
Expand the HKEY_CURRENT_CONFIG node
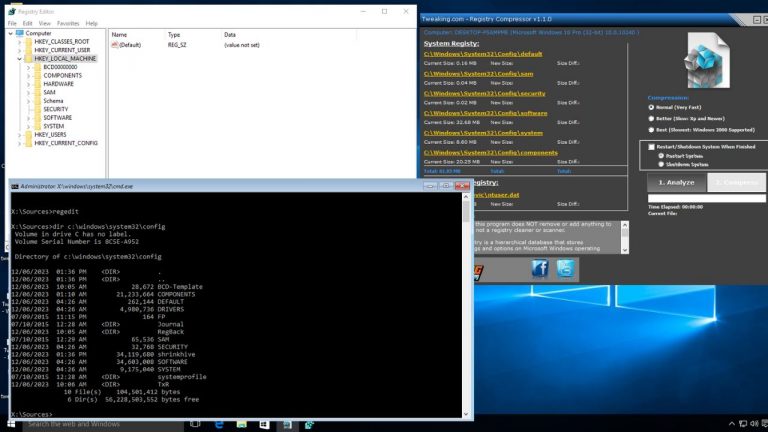(20, 143)
